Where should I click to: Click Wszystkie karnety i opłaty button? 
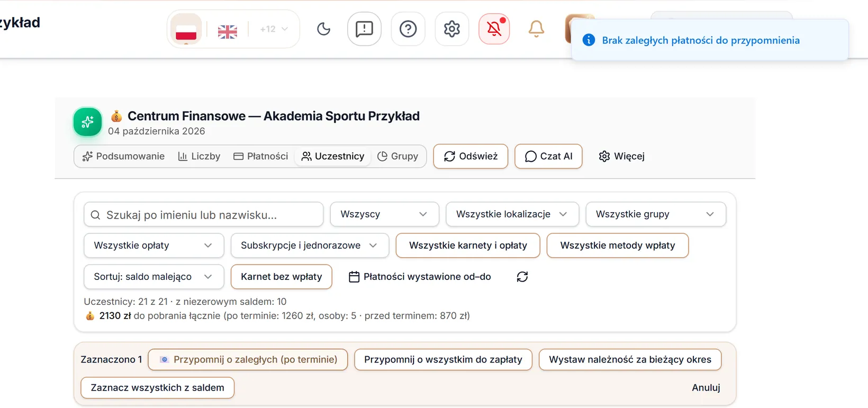(468, 246)
